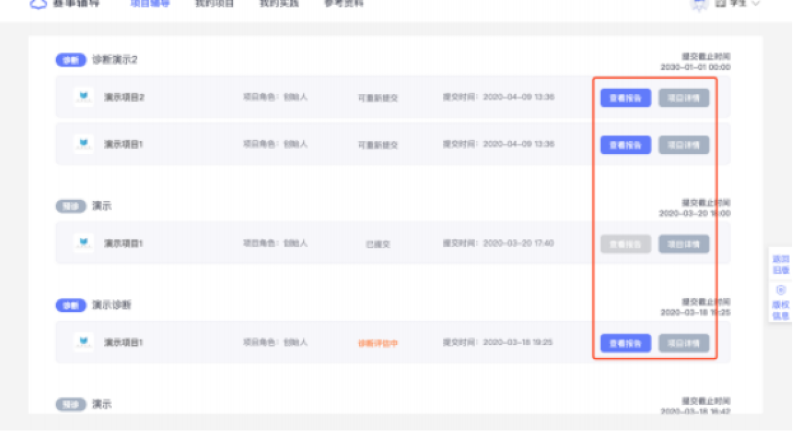View report for 演示项目1 in 诊断演示2
This screenshot has width=800, height=441.
(626, 144)
